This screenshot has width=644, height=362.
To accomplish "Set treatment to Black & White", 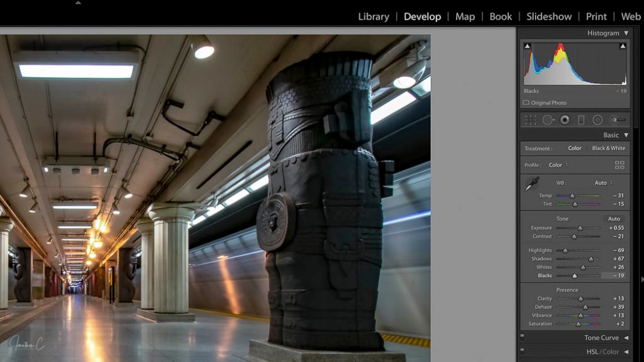I will (608, 148).
